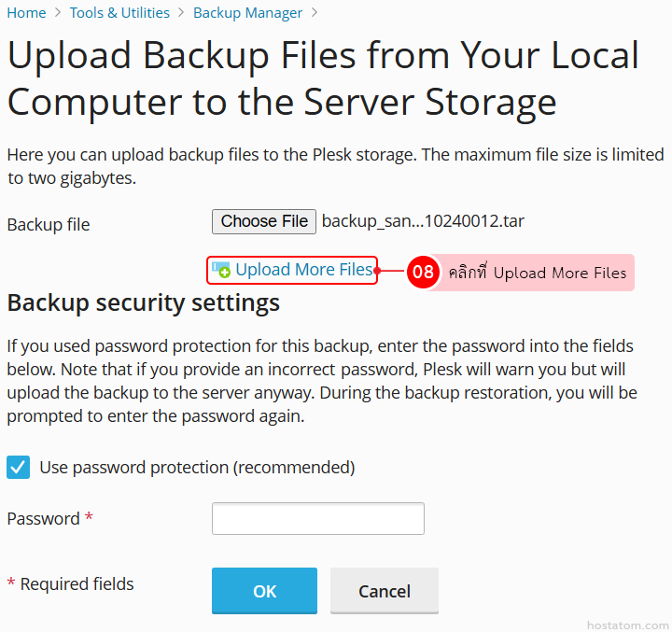
Task: Click the chevron after Tools & Utilities
Action: 181,12
